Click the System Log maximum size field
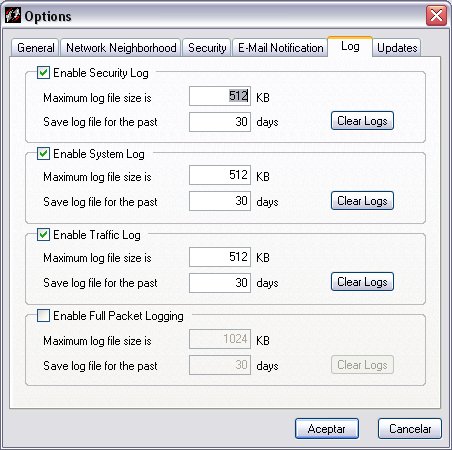The width and height of the screenshot is (452, 450). [220, 175]
